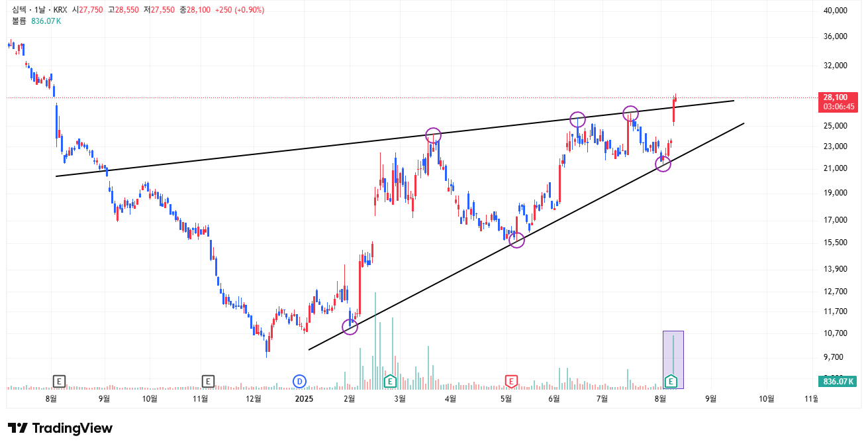
Task: Select the change value +250 (+0.90%)
Action: tap(240, 10)
